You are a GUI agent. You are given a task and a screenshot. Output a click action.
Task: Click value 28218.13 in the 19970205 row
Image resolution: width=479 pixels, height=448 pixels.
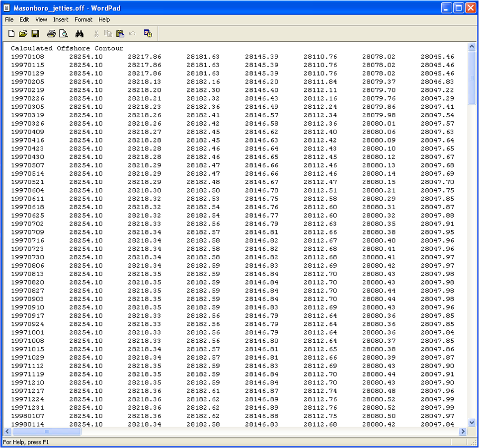pyautogui.click(x=145, y=81)
